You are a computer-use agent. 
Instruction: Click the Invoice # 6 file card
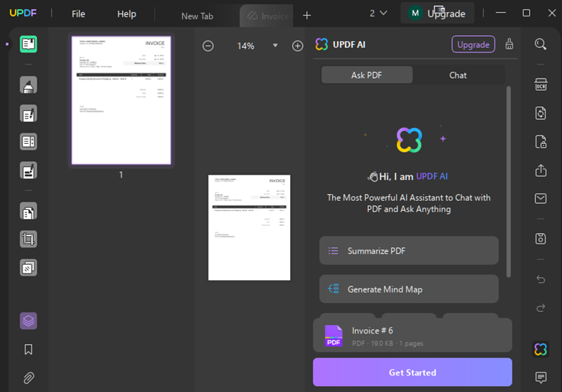(x=412, y=335)
